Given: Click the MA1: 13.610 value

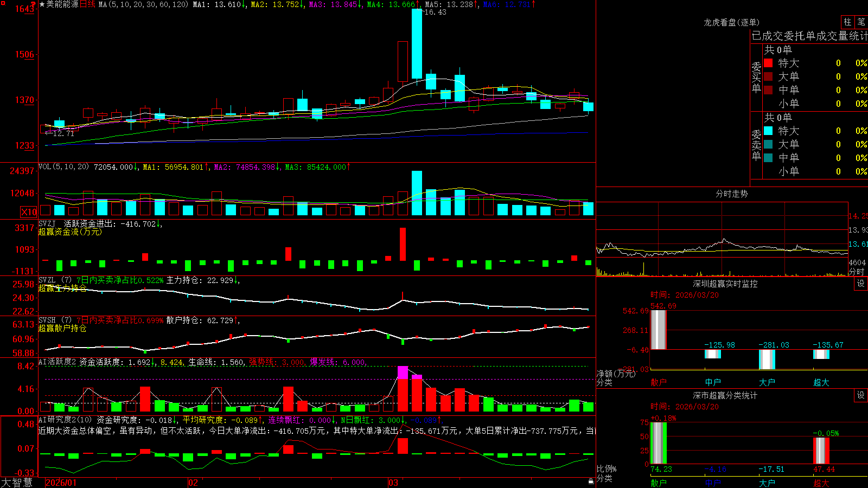Looking at the screenshot, I should pos(220,4).
